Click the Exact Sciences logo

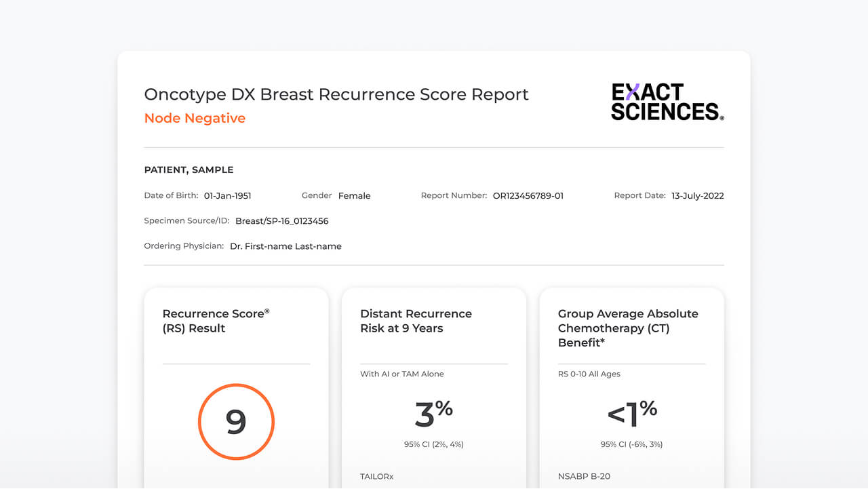(667, 102)
